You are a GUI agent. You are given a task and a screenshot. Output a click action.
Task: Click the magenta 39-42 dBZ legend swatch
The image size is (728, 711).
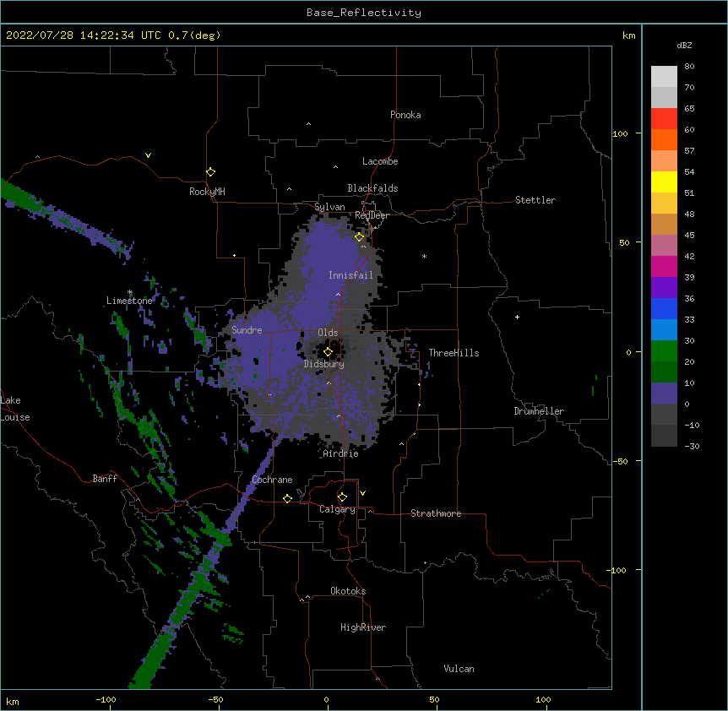pyautogui.click(x=664, y=266)
